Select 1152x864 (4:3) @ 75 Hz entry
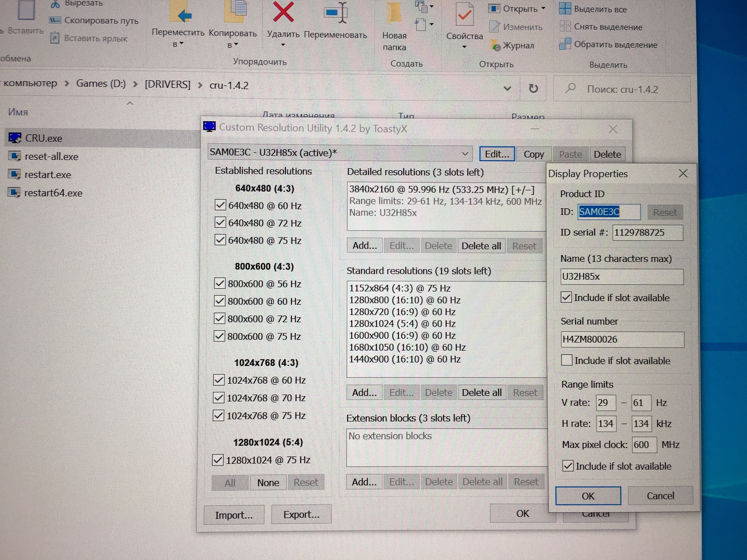The image size is (747, 560). pos(399,288)
